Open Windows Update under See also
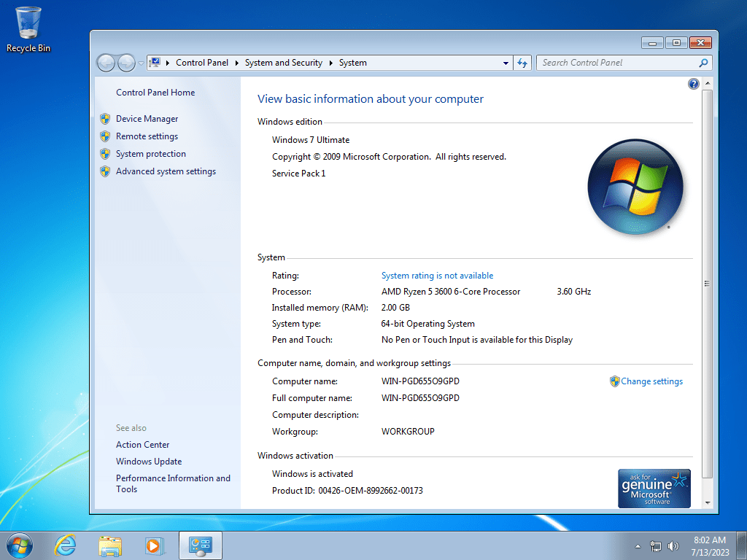 pyautogui.click(x=149, y=462)
